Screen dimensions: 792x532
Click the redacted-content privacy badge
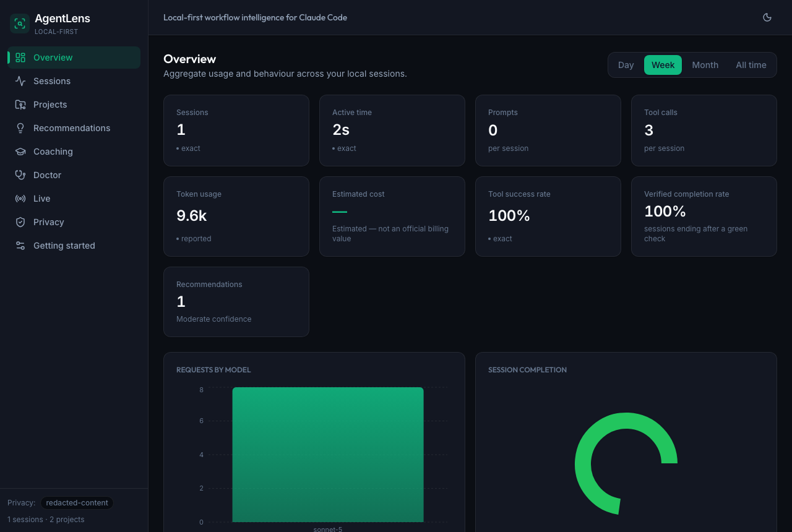(77, 503)
